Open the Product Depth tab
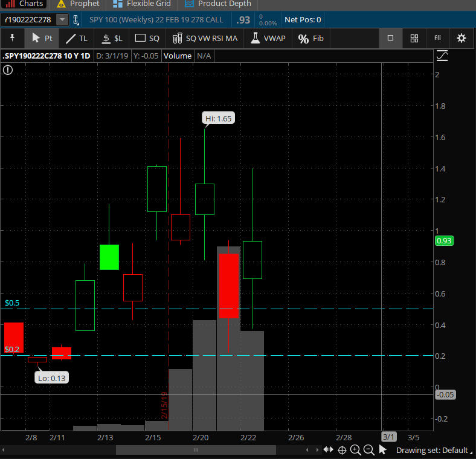 (x=217, y=4)
